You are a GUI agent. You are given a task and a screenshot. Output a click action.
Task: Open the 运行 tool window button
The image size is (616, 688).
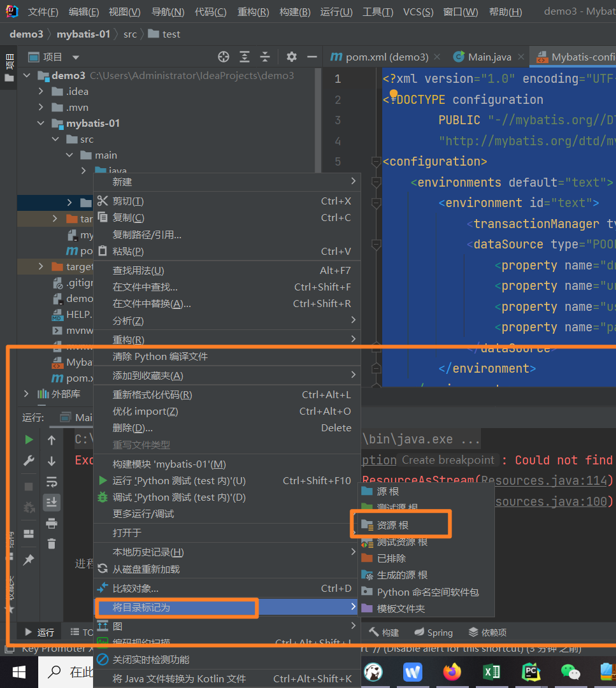(x=39, y=633)
